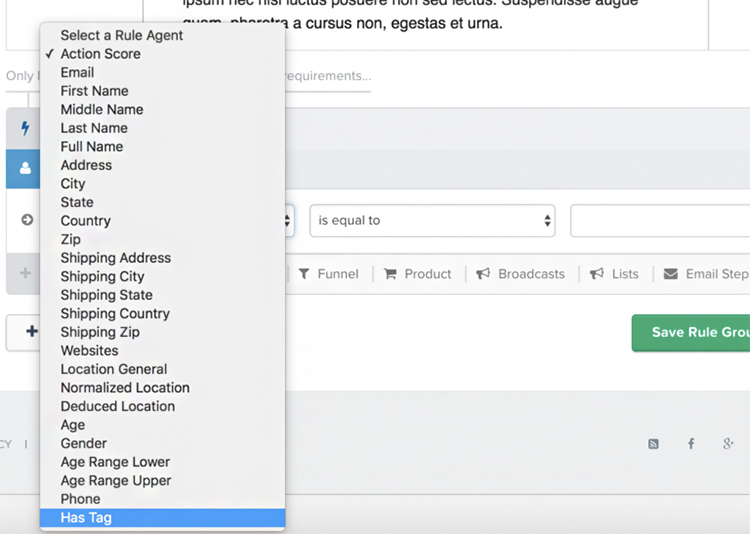Pick Phone from the dropdown
The image size is (750, 534).
[163, 499]
